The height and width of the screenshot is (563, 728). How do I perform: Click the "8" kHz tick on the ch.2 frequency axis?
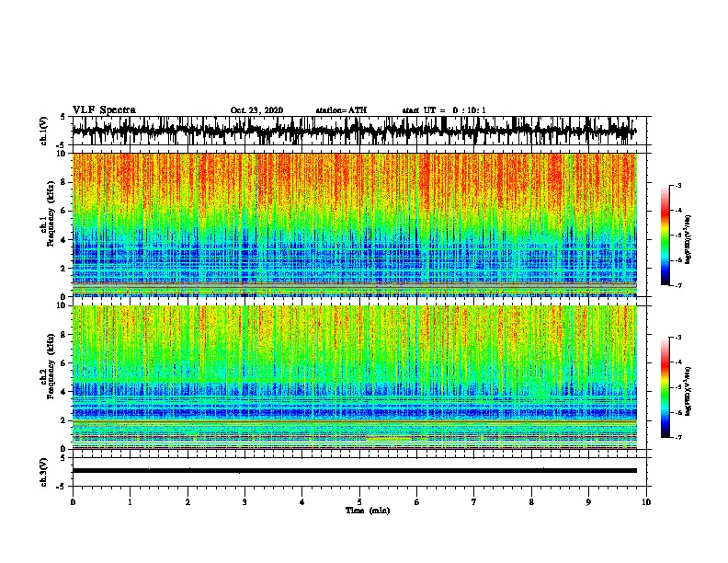click(x=63, y=334)
